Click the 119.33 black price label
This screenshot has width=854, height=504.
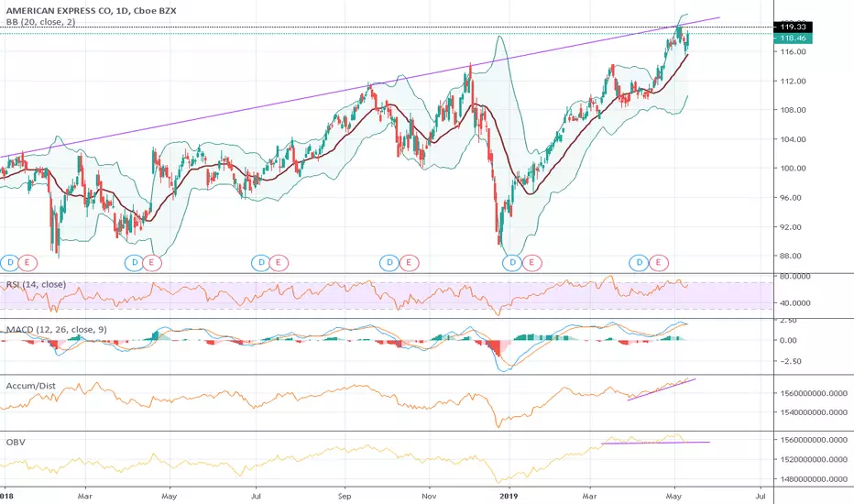pos(793,27)
